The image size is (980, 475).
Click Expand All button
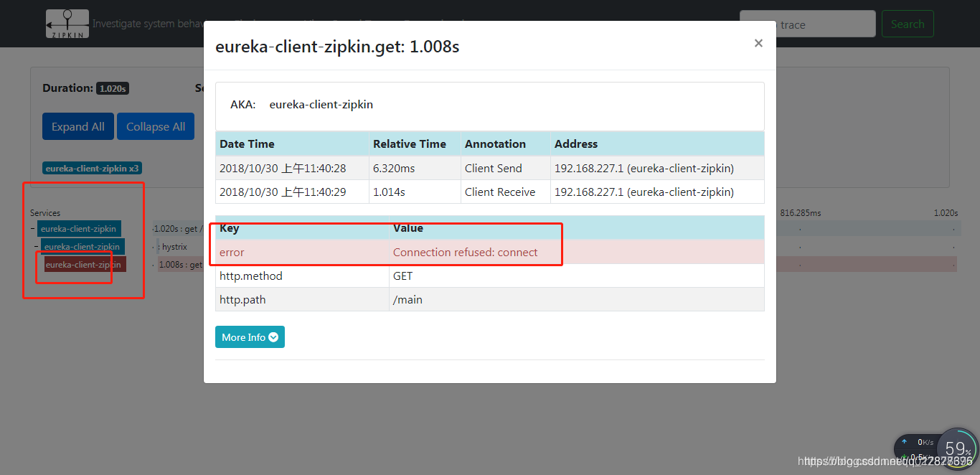point(77,126)
